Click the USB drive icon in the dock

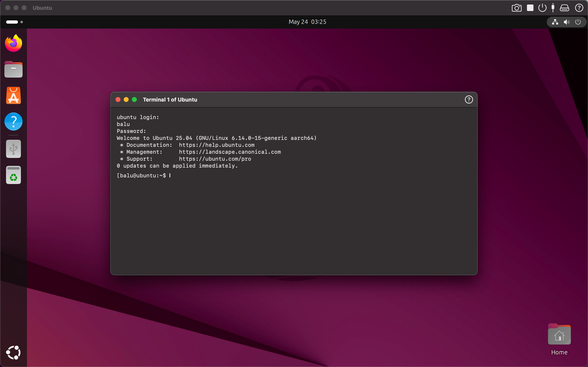pos(14,149)
